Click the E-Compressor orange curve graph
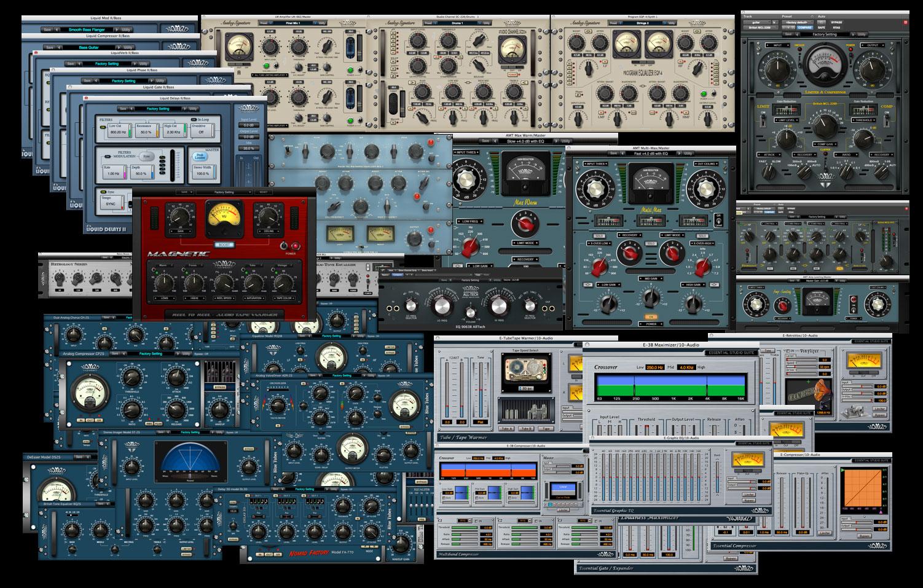Image resolution: width=923 pixels, height=588 pixels. [x=862, y=488]
